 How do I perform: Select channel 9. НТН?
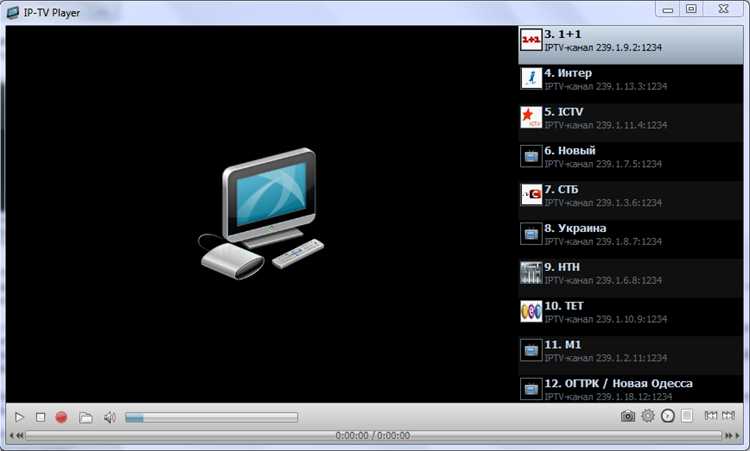point(631,278)
